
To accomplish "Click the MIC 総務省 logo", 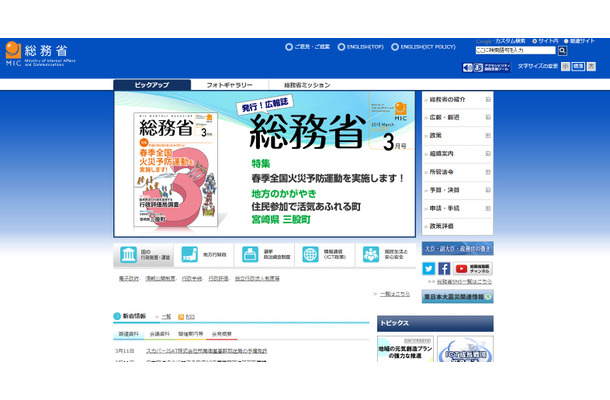I will point(40,54).
